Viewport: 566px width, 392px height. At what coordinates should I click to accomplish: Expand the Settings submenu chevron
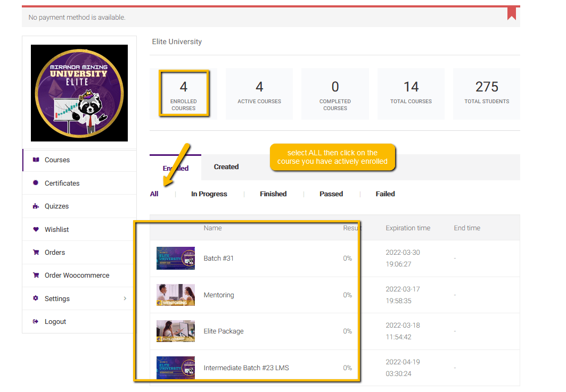click(125, 298)
